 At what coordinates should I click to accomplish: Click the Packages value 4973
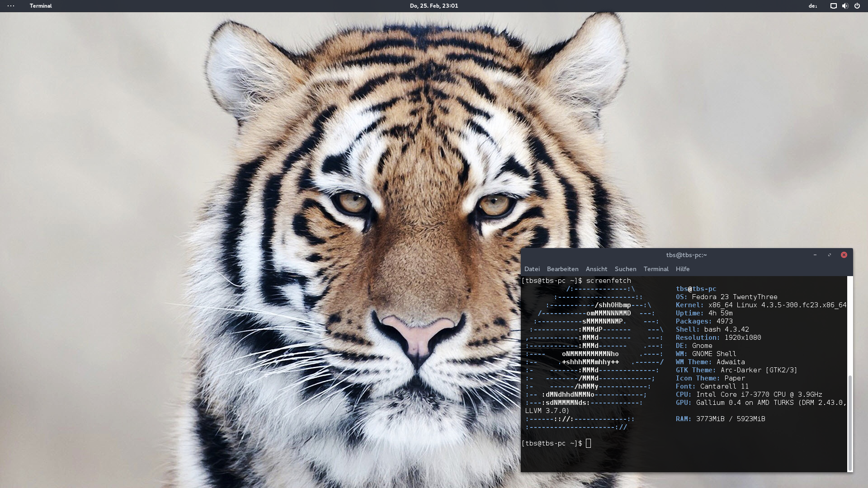725,321
